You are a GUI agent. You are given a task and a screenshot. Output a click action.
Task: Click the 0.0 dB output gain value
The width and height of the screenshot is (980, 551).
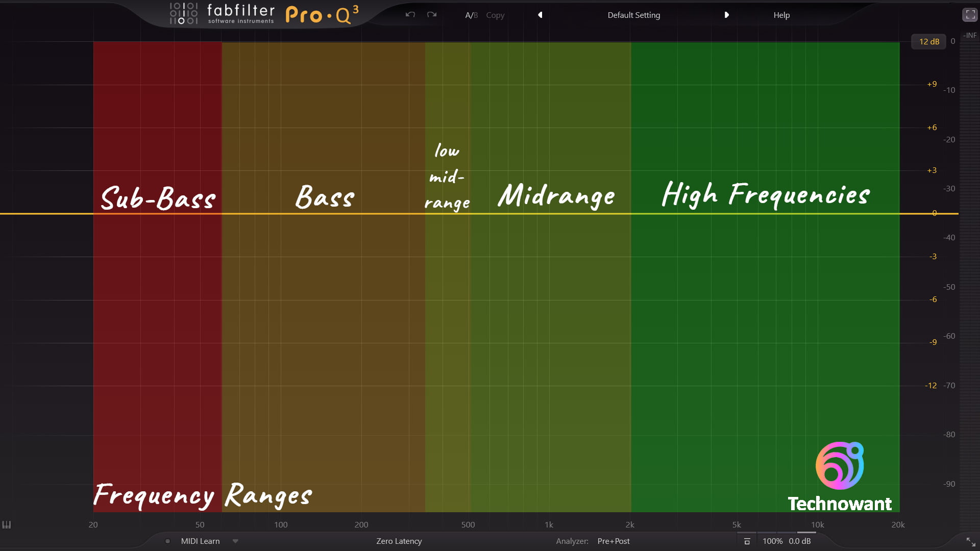pyautogui.click(x=799, y=541)
